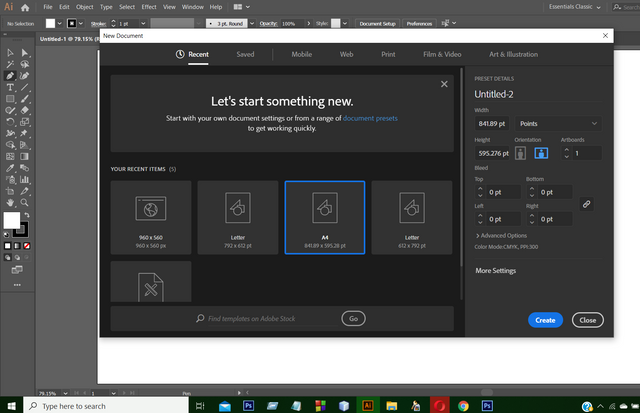Click the Swap Fill and Stroke arrows

pos(27,215)
